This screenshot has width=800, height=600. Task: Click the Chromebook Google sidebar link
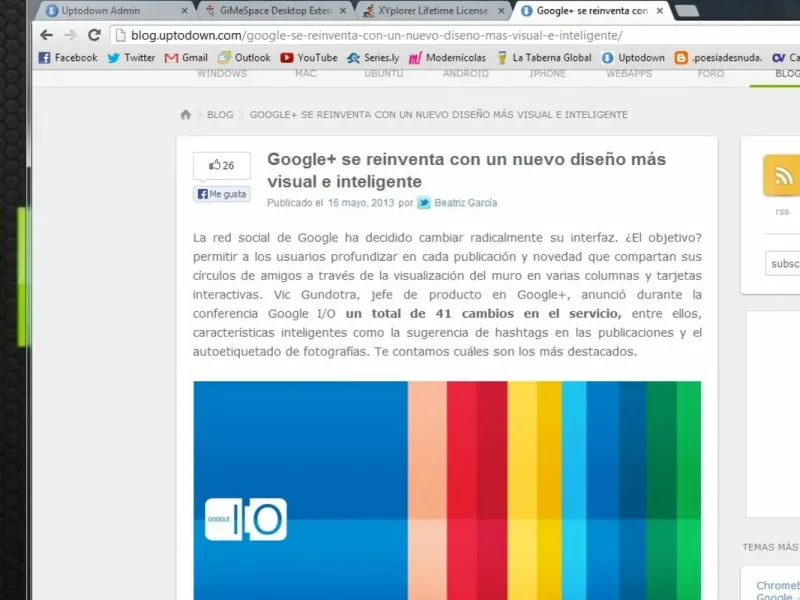(x=778, y=590)
